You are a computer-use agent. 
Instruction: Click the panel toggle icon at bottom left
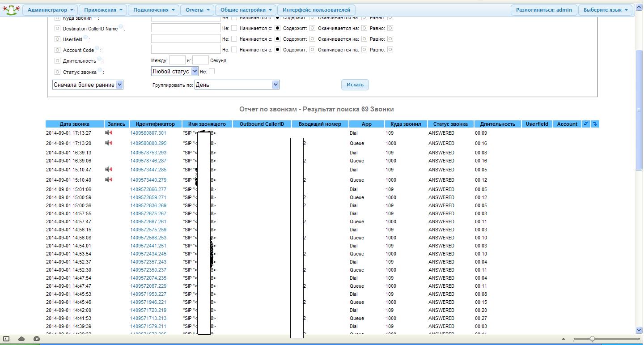(x=6, y=339)
